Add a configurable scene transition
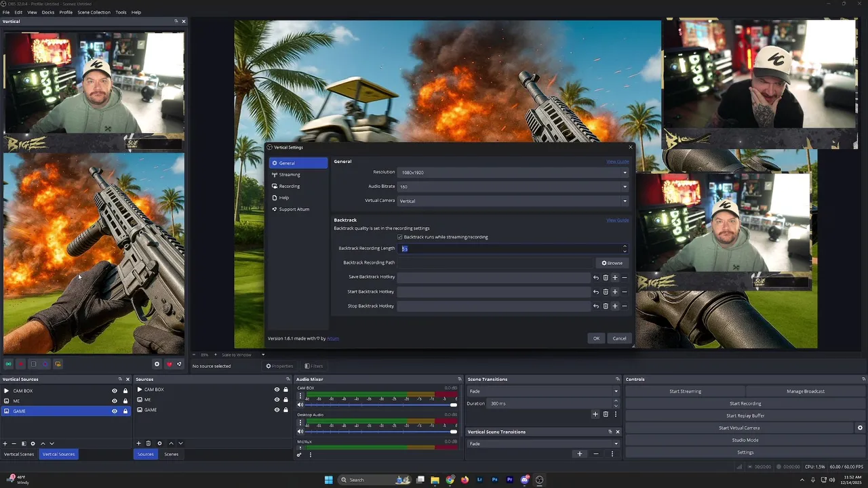868x488 pixels. [595, 414]
